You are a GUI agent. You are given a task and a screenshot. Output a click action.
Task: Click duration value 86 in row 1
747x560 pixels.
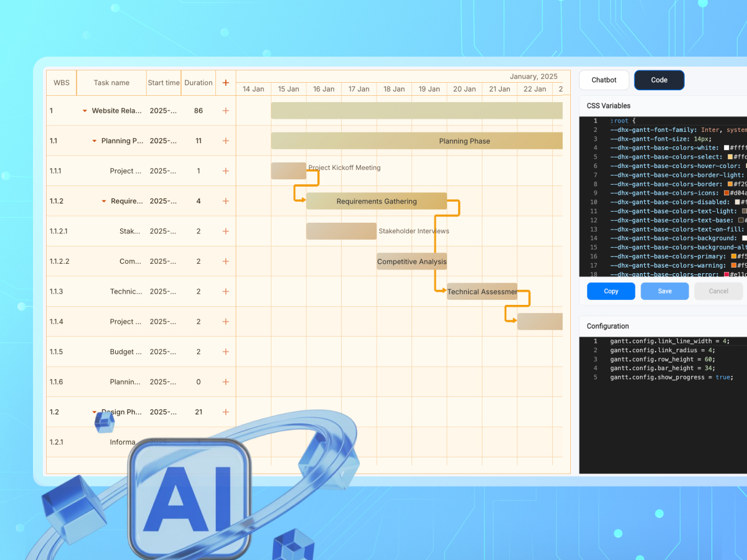click(199, 111)
